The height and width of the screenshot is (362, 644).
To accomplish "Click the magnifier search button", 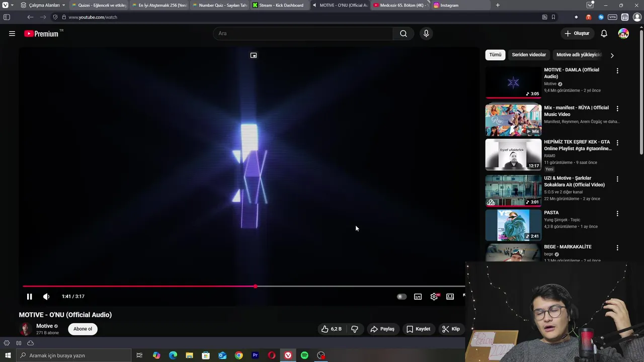I will 404,34.
